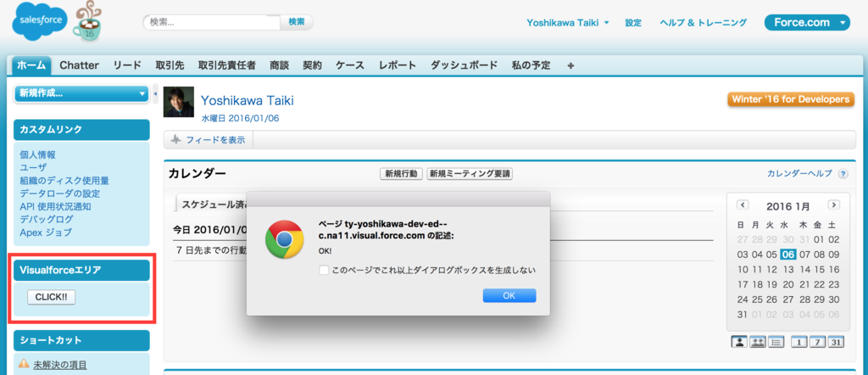Open the API 使用状況通知 link
868x375 pixels.
coord(55,207)
